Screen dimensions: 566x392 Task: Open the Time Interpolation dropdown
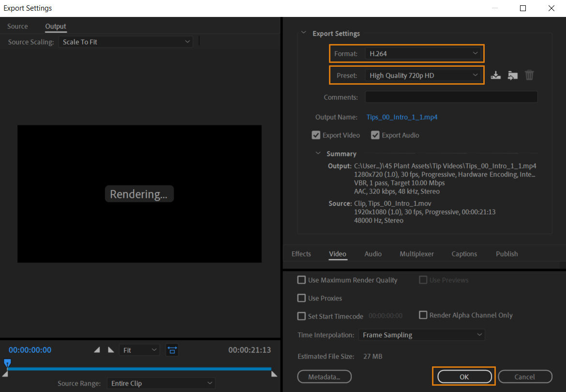coord(421,334)
